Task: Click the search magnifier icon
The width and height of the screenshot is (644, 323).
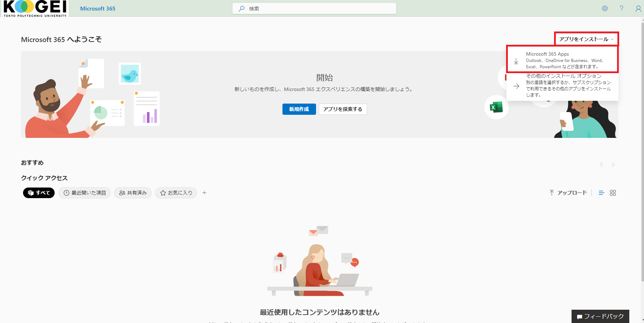Action: (x=241, y=8)
